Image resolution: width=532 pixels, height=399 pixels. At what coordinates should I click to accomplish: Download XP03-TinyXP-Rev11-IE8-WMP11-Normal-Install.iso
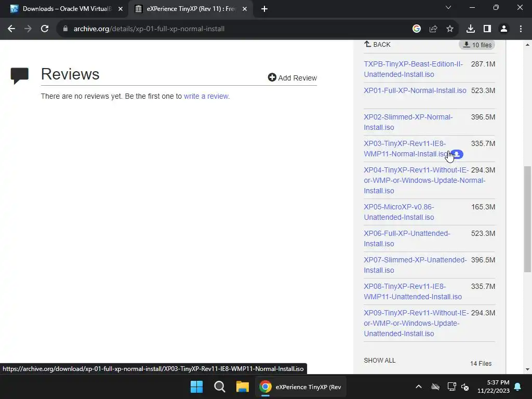(406, 149)
